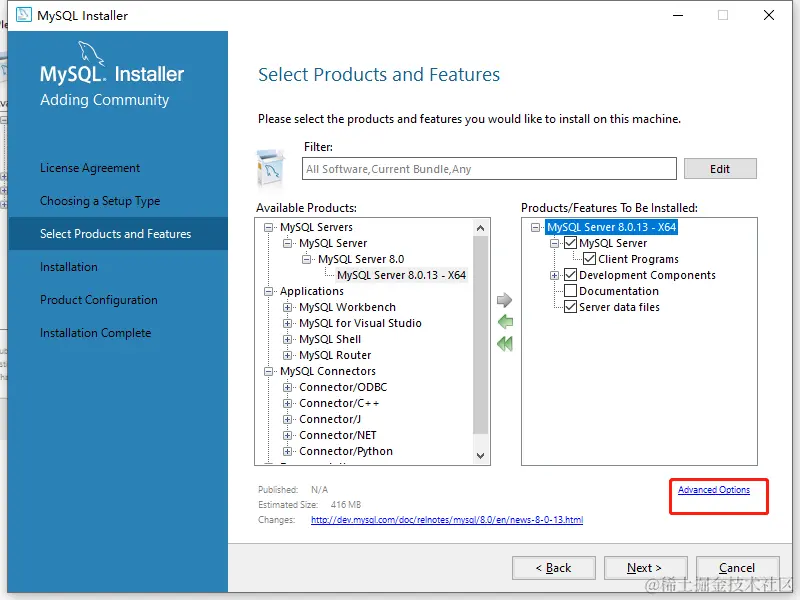Open the release notes news-8-0-13 link
The width and height of the screenshot is (800, 600).
click(447, 519)
